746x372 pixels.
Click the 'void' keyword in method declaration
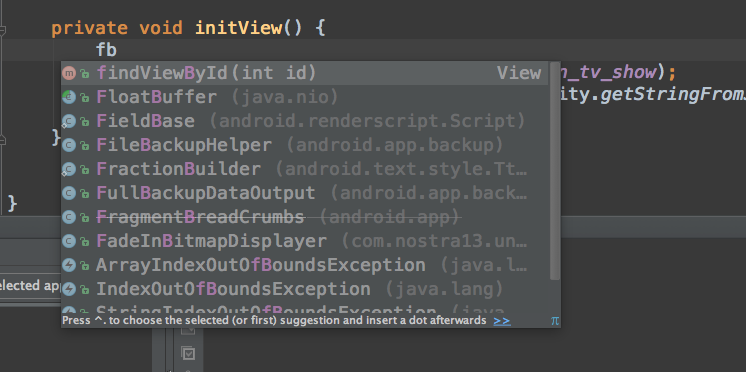161,28
